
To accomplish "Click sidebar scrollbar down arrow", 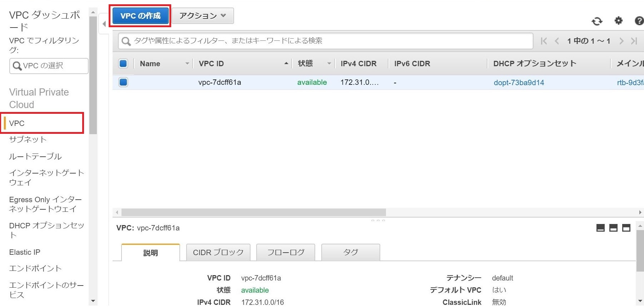I will [93, 301].
